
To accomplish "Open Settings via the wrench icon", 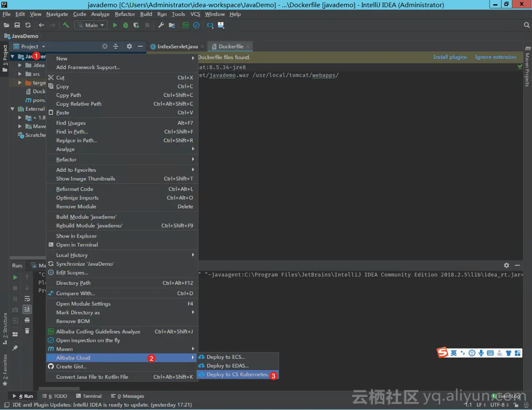I will coord(161,25).
